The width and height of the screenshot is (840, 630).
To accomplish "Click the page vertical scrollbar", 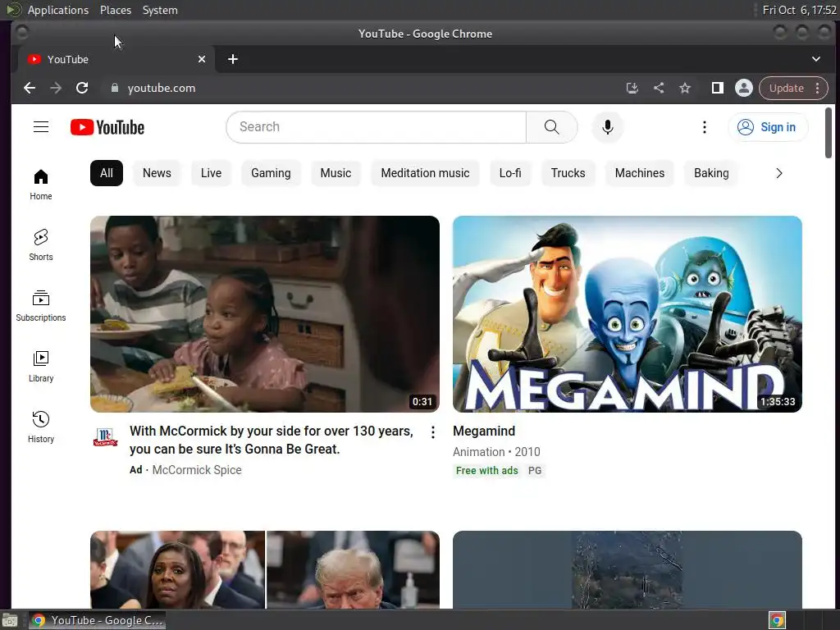I will click(829, 133).
